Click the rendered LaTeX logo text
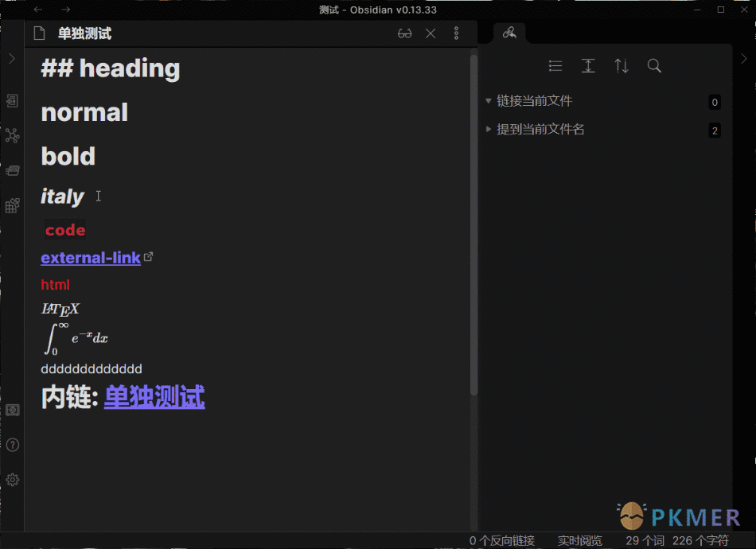Viewport: 756px width, 549px height. tap(60, 309)
